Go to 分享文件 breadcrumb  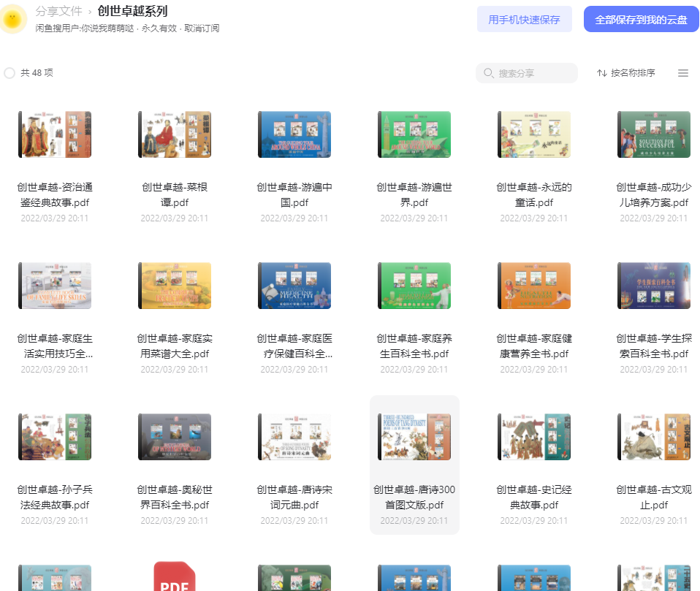coord(58,11)
